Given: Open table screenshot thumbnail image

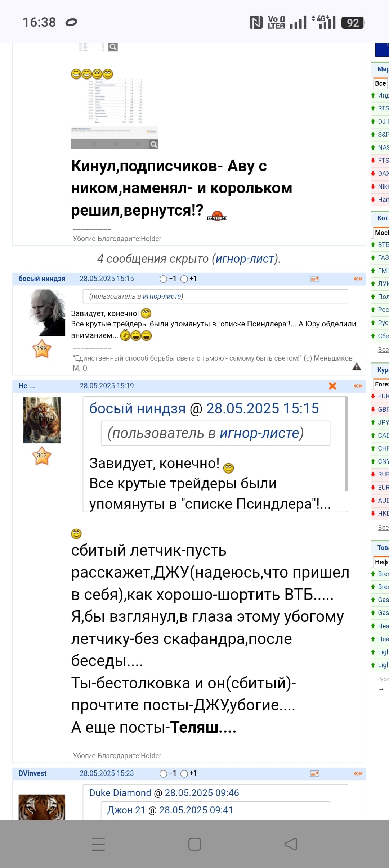Looking at the screenshot, I should (115, 114).
